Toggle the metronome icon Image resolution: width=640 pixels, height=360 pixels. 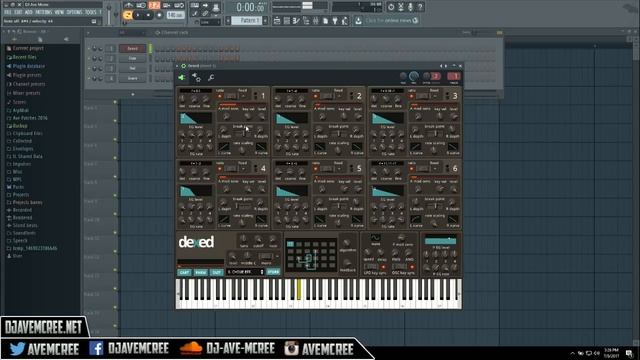pos(129,6)
